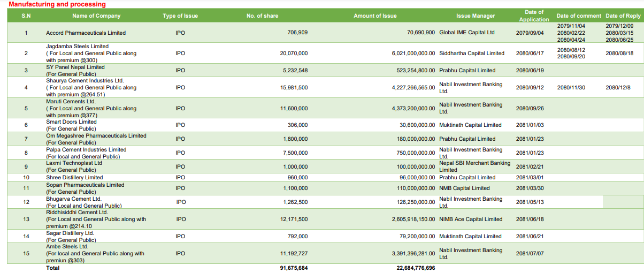Click application date 2081/02/21

click(x=530, y=166)
